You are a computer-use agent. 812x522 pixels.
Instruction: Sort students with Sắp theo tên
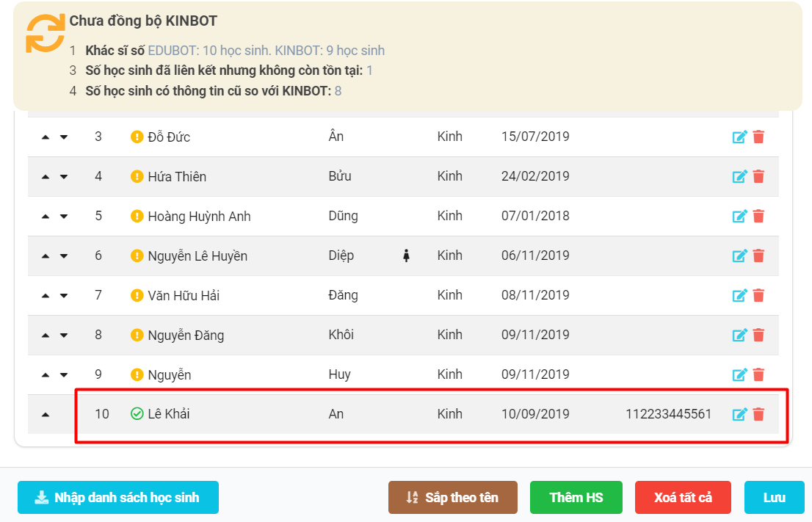click(x=452, y=498)
